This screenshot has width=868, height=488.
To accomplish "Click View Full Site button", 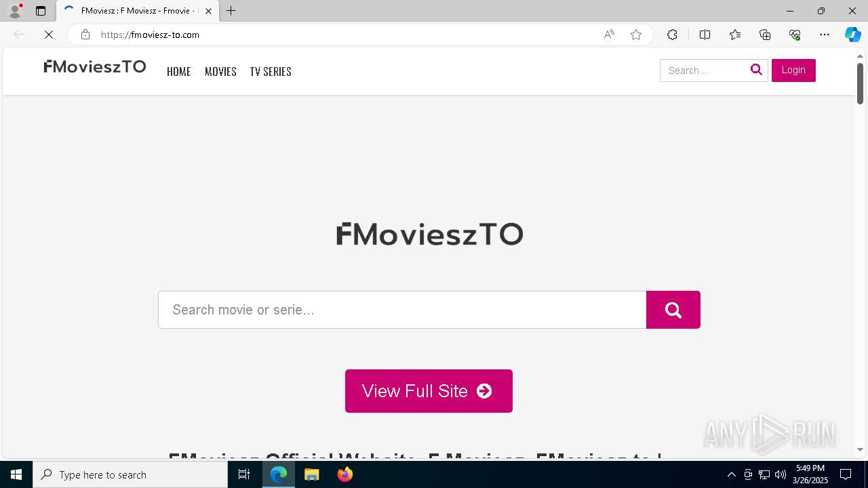I will tap(429, 391).
